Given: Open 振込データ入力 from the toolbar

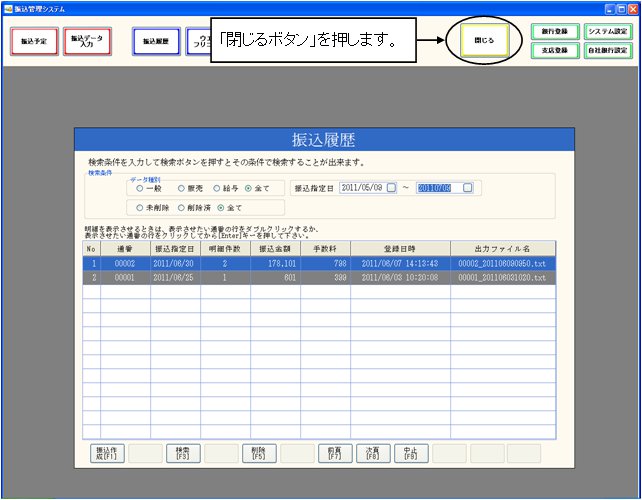Looking at the screenshot, I should tap(87, 41).
